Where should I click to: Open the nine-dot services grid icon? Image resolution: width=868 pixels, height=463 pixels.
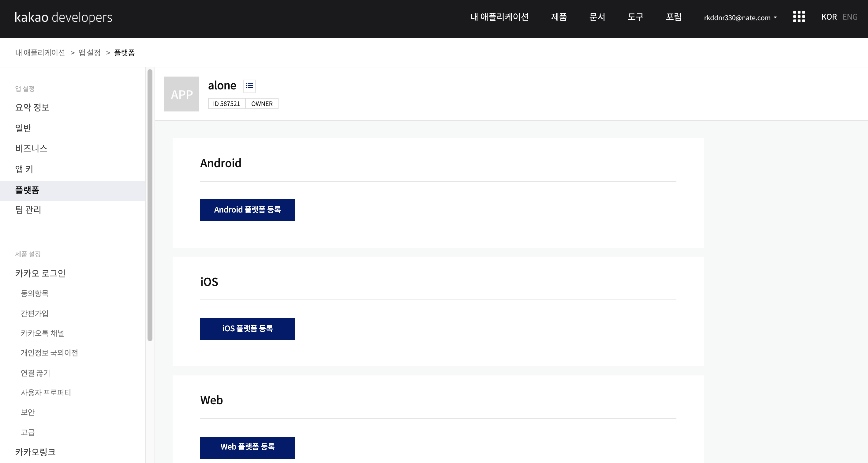pyautogui.click(x=799, y=17)
